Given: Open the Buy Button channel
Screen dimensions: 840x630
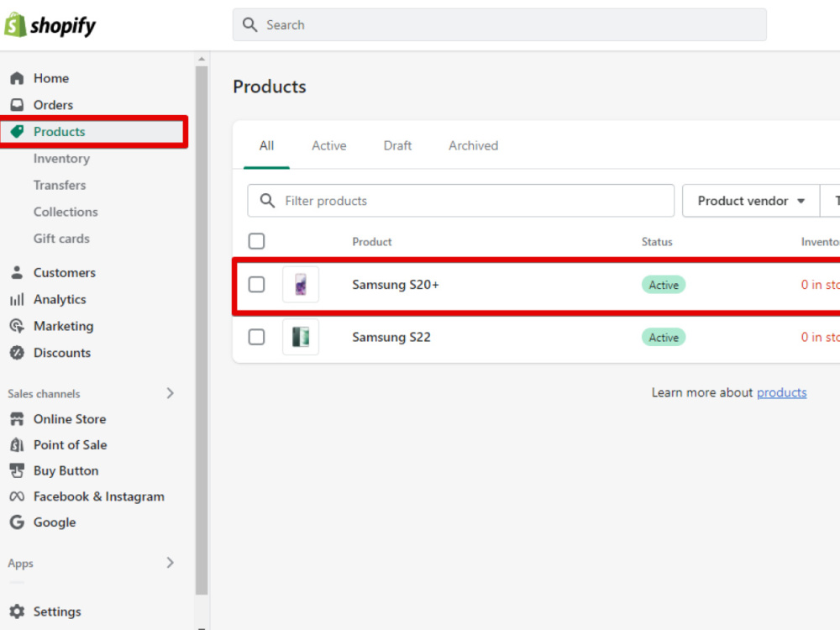Looking at the screenshot, I should [x=66, y=471].
